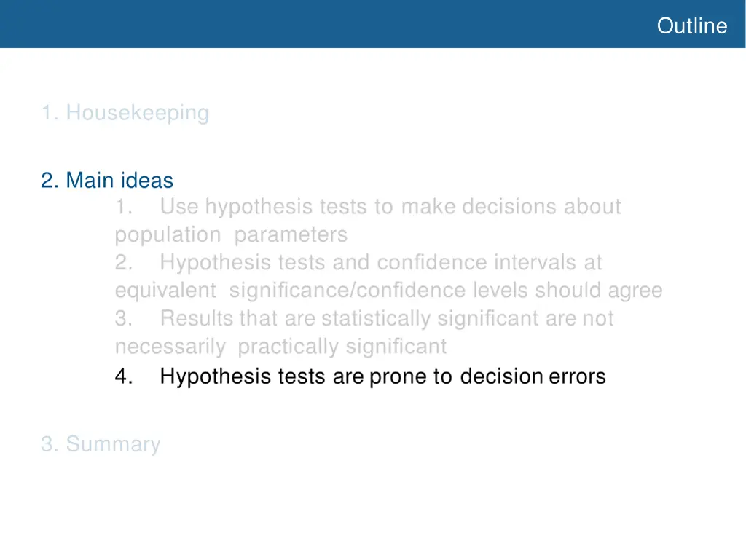Select subitem about confidence intervals agreeing
746x560 pixels.
(x=389, y=276)
